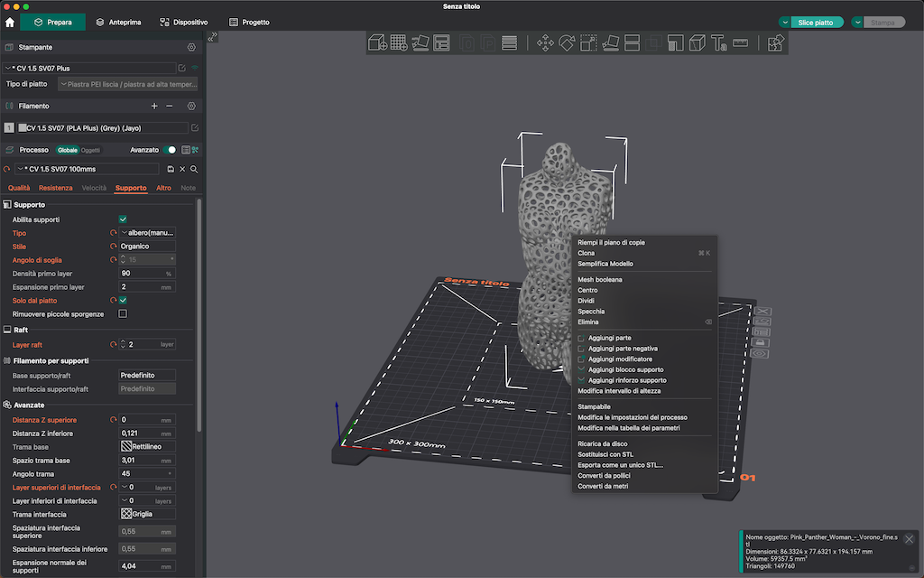Open the support Tipo dropdown

click(147, 233)
